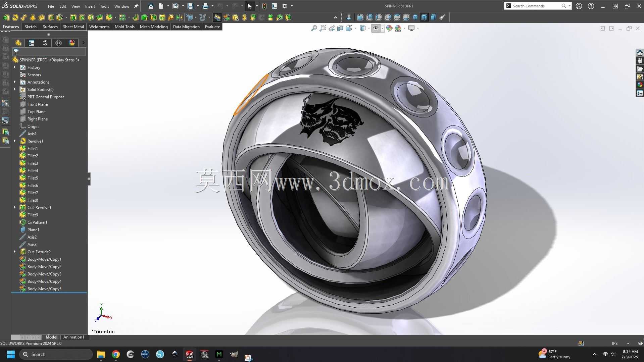Toggle Shaded With Edges display style
This screenshot has width=644, height=362.
424,17
